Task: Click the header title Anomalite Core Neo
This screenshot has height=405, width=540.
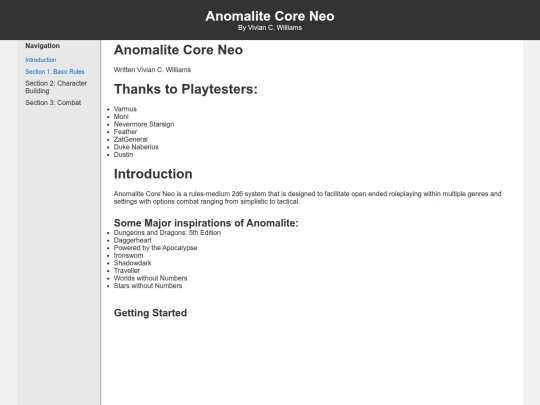Action: 270,16
